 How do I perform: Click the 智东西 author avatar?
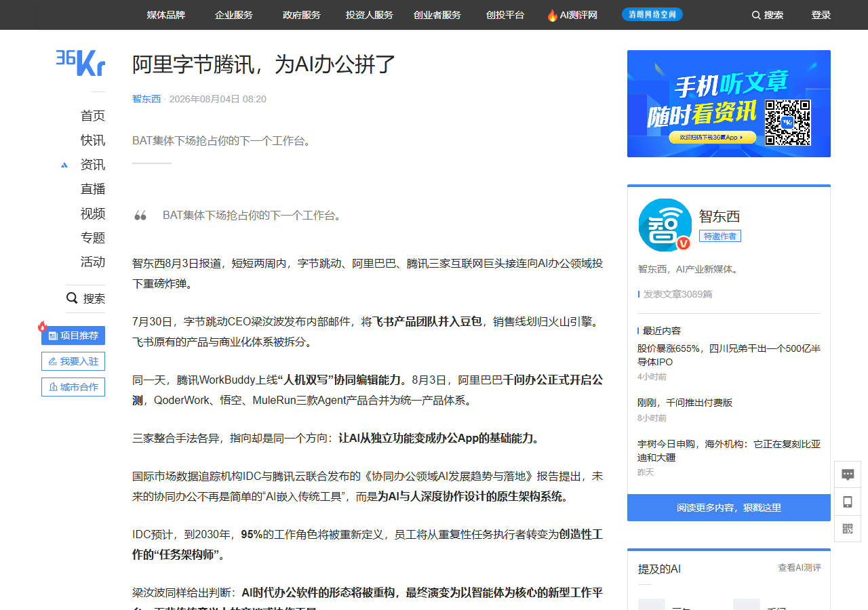665,225
